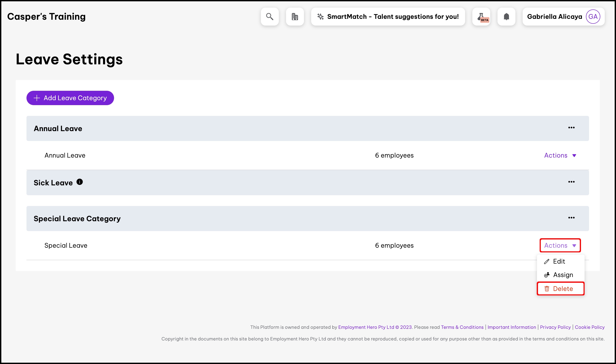Viewport: 616px width, 364px height.
Task: Click the Sick Leave info icon
Action: pos(79,182)
